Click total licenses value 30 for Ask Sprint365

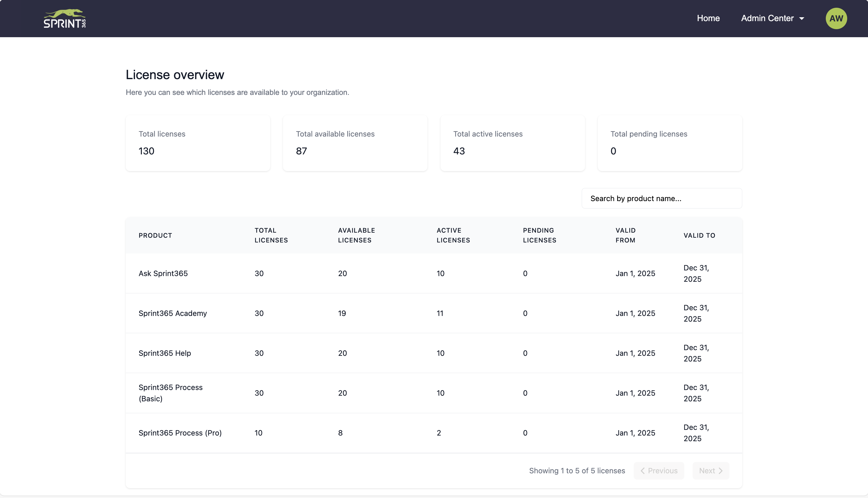[259, 273]
